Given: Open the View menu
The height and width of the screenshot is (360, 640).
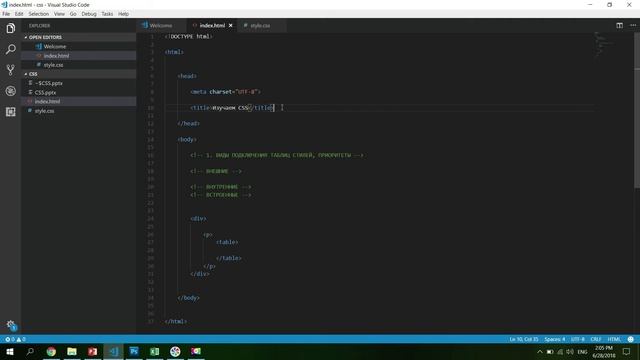Looking at the screenshot, I should pos(59,14).
